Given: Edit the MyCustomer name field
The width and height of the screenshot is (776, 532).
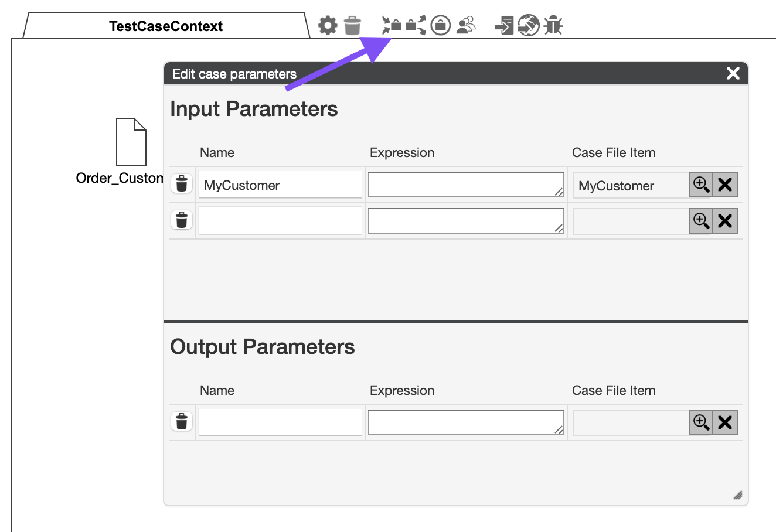Looking at the screenshot, I should [280, 185].
